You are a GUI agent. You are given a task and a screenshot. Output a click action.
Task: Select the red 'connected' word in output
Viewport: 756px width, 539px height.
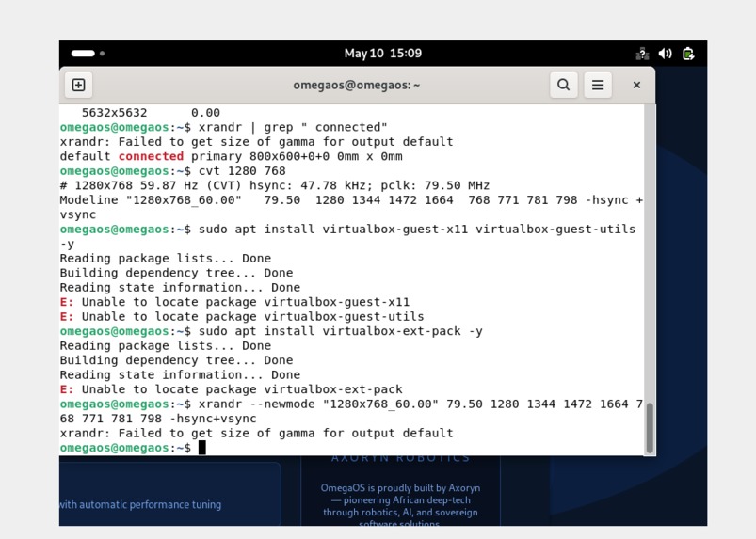[151, 156]
